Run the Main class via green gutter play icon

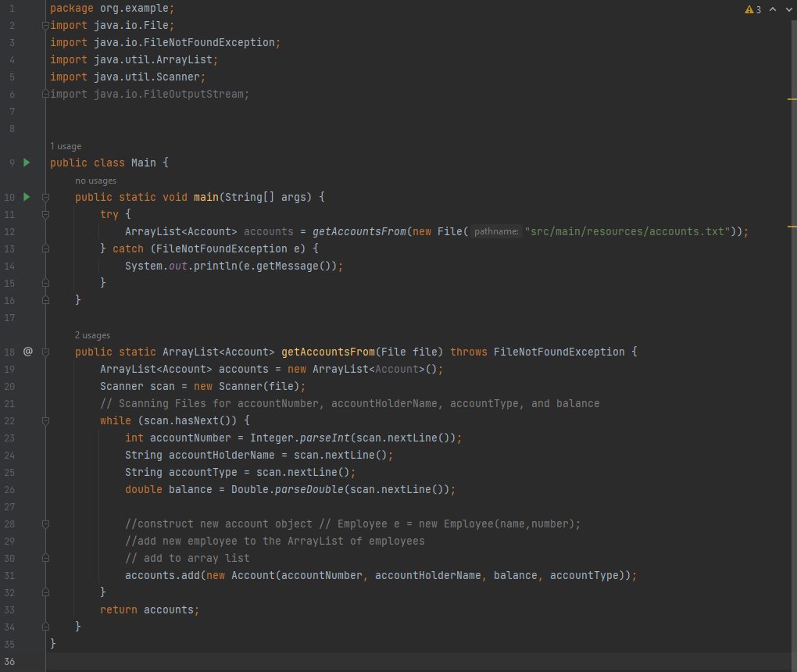tap(26, 163)
